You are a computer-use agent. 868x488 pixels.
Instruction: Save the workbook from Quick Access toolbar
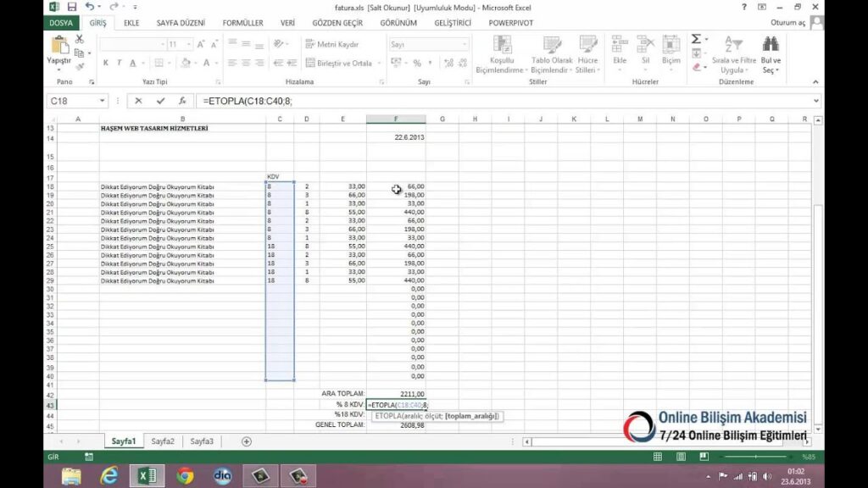pyautogui.click(x=71, y=7)
